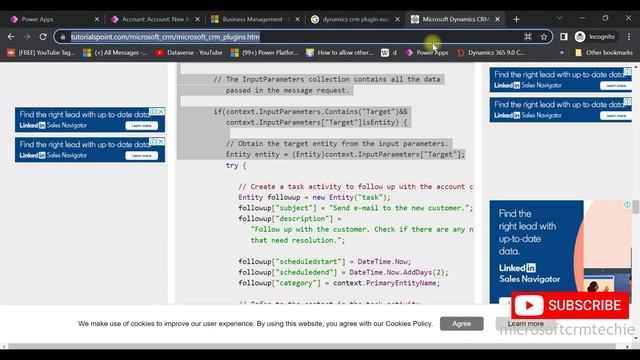Click the code line 'try {'
Screen dimensions: 640x360
(236, 165)
